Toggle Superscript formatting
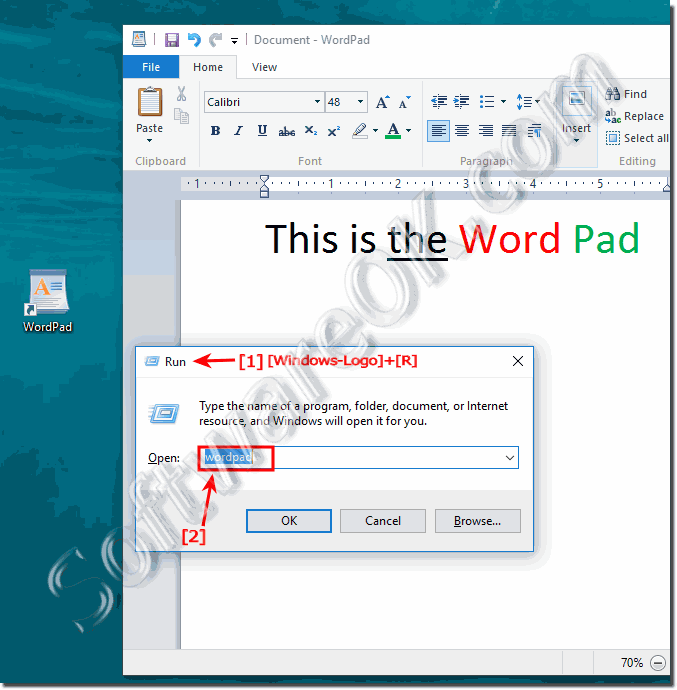This screenshot has width=677, height=690. [334, 131]
